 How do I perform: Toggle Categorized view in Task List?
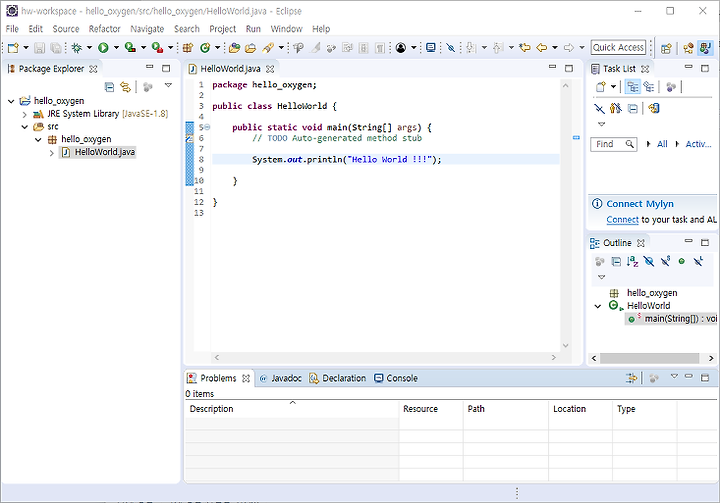(x=633, y=87)
